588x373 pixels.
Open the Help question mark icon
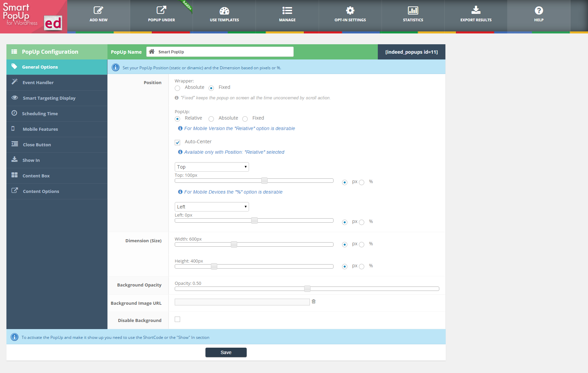(x=539, y=10)
